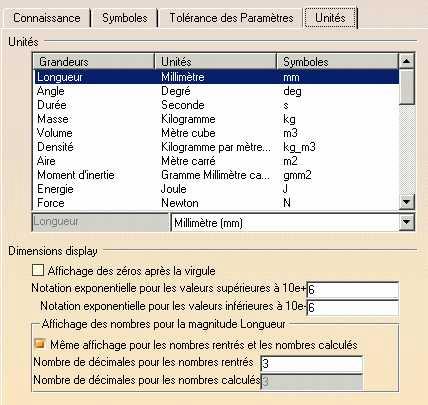Toggle Même affichage pour les nombres checkbox
This screenshot has height=405, width=428.
(x=40, y=344)
